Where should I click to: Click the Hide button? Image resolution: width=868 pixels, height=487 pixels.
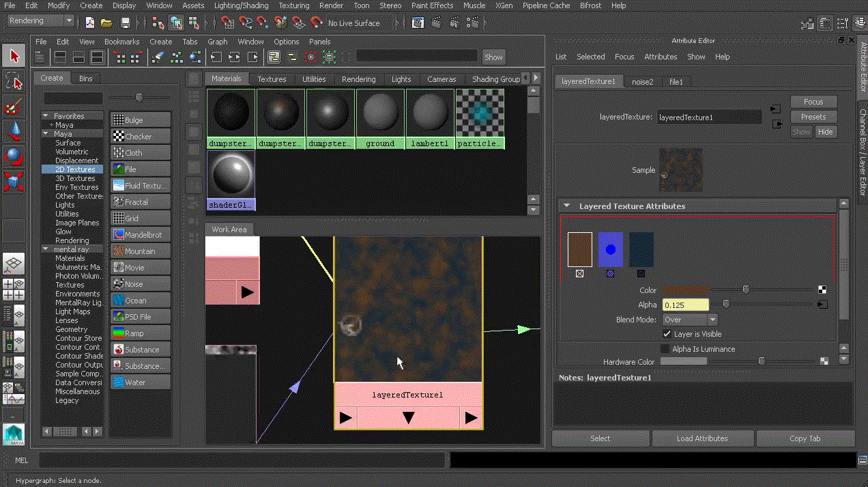825,132
